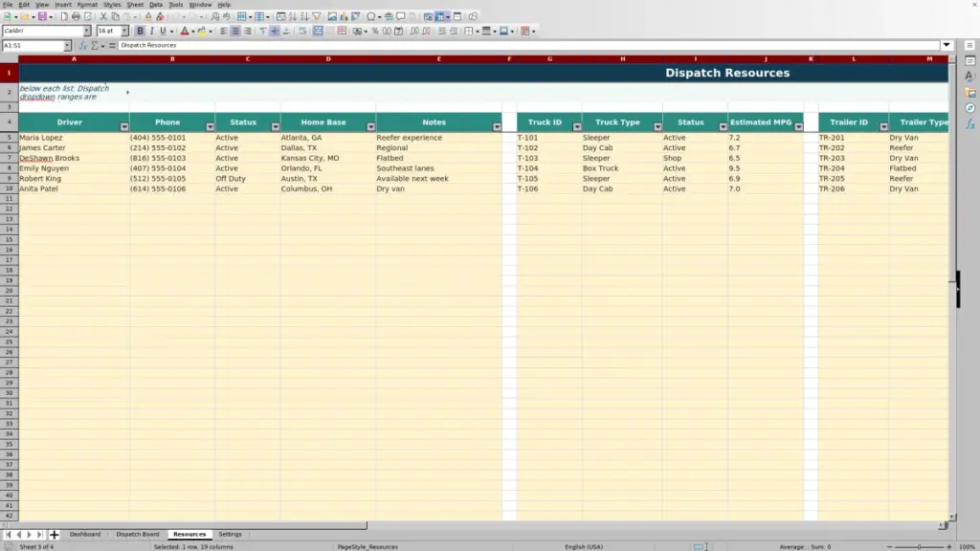Image resolution: width=980 pixels, height=551 pixels.
Task: Switch to the Dispatch Board sheet tab
Action: pyautogui.click(x=138, y=534)
